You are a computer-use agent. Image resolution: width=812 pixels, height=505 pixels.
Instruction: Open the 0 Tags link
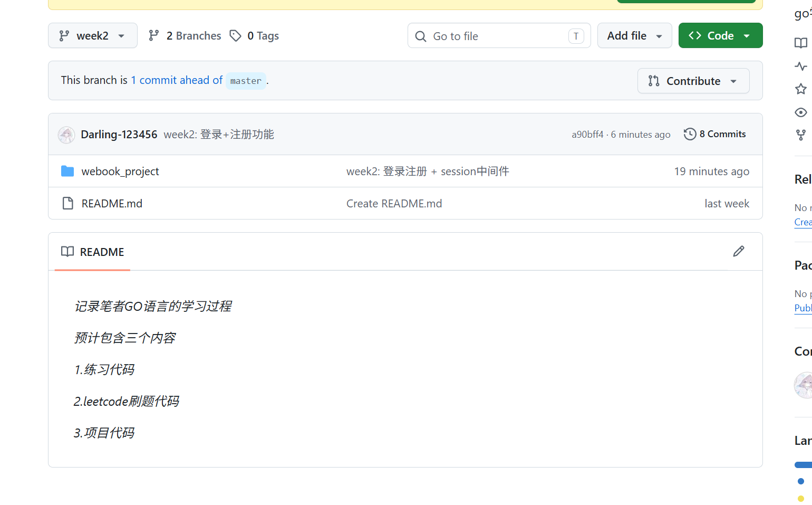click(254, 35)
